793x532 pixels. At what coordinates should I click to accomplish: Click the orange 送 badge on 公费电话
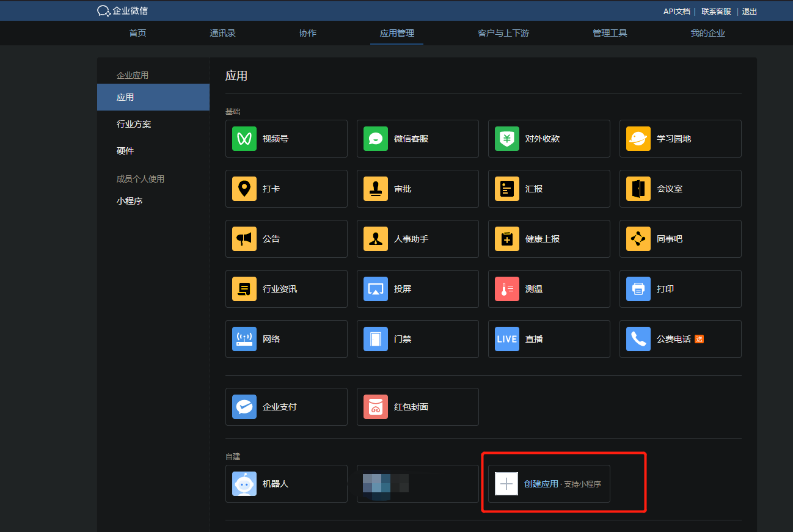click(x=700, y=339)
